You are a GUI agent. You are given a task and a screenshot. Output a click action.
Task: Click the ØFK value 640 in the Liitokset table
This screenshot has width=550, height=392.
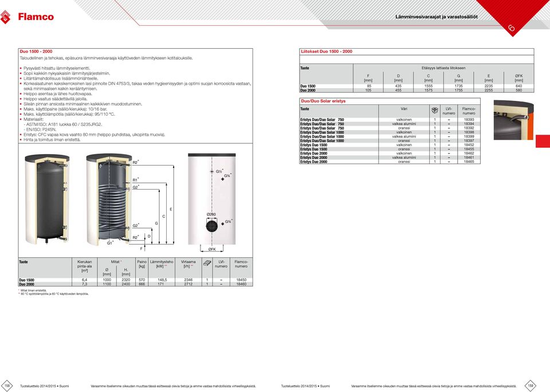pos(519,86)
